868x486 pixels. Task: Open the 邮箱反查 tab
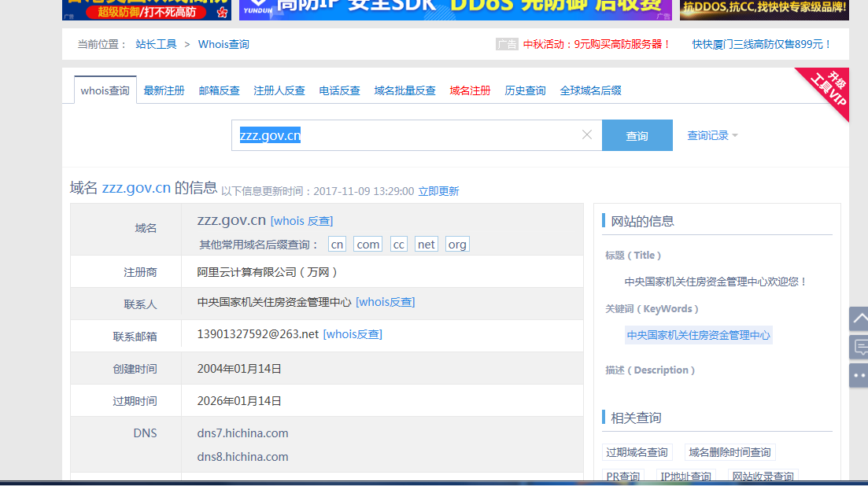tap(220, 90)
